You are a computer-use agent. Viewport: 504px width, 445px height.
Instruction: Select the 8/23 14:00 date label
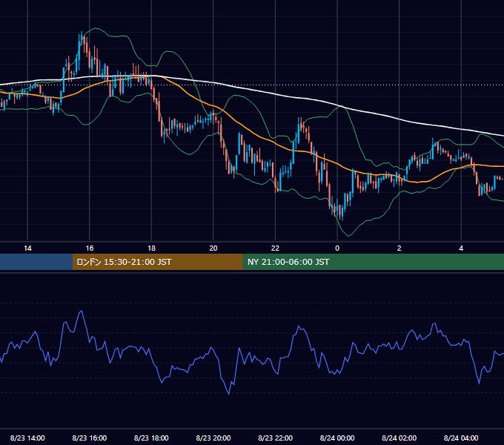27,438
